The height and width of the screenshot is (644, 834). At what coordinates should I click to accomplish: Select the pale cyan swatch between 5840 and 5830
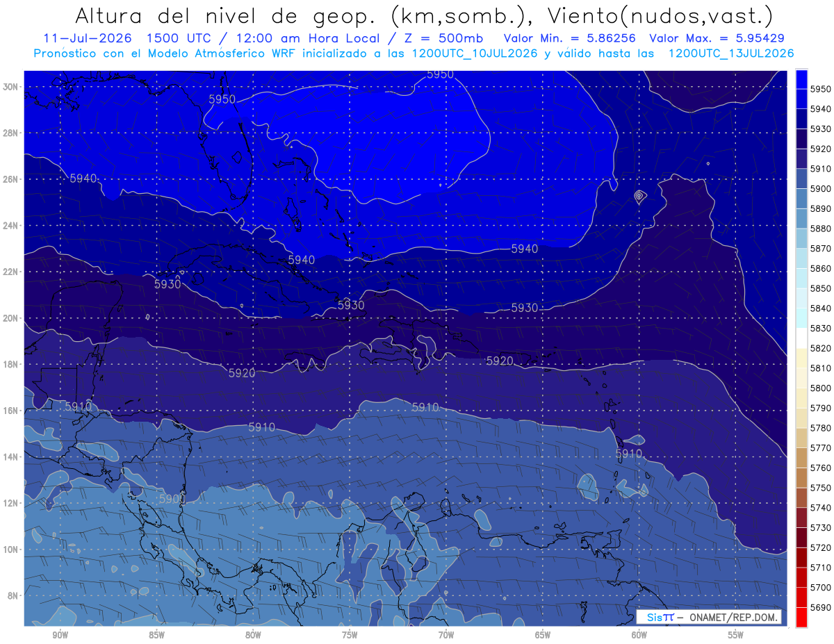[801, 317]
